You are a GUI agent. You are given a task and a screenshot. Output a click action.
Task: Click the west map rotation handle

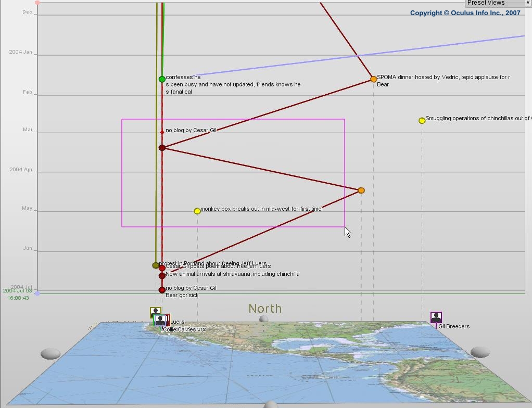pos(50,354)
